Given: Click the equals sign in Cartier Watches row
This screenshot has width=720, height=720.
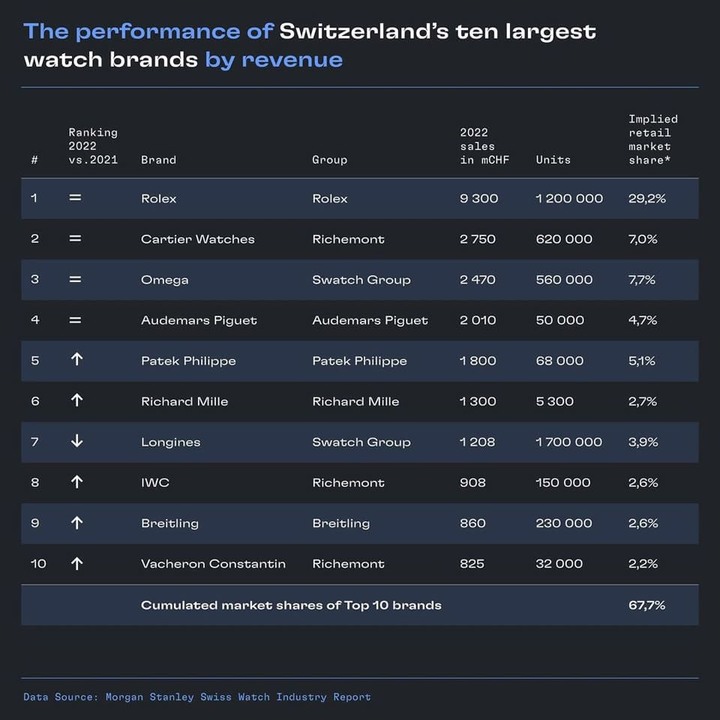Looking at the screenshot, I should 75,238.
